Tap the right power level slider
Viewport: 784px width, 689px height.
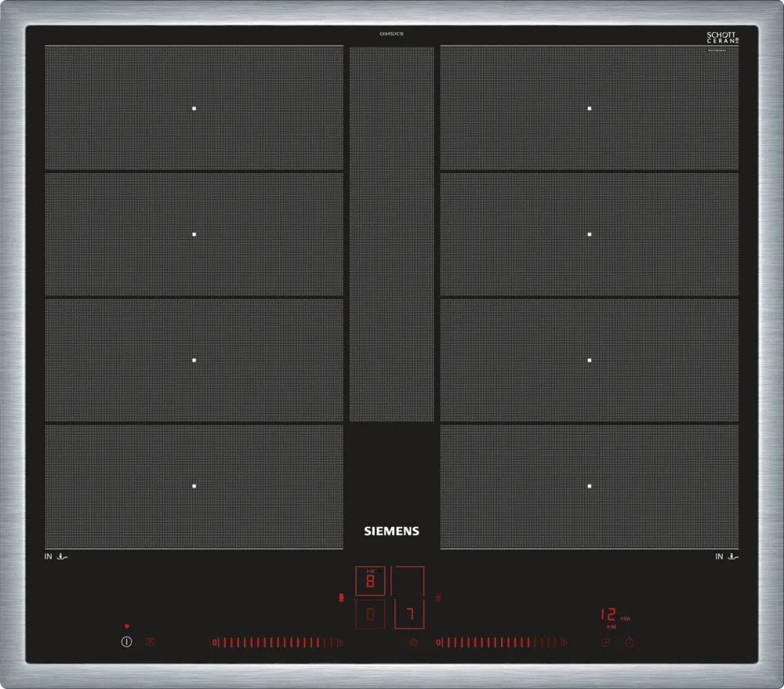[500, 643]
